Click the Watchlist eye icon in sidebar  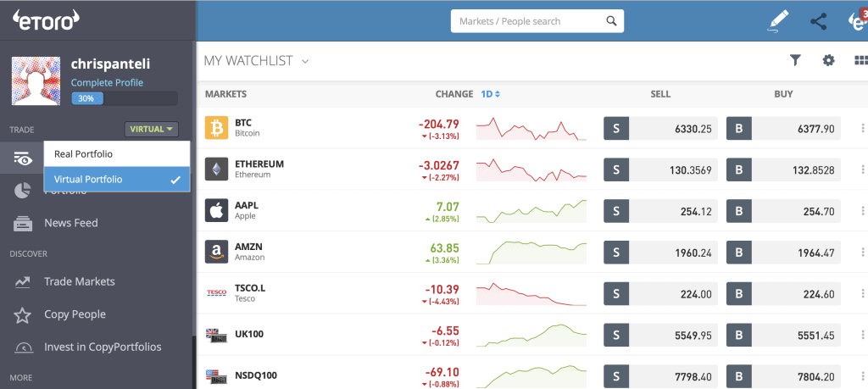[x=23, y=158]
